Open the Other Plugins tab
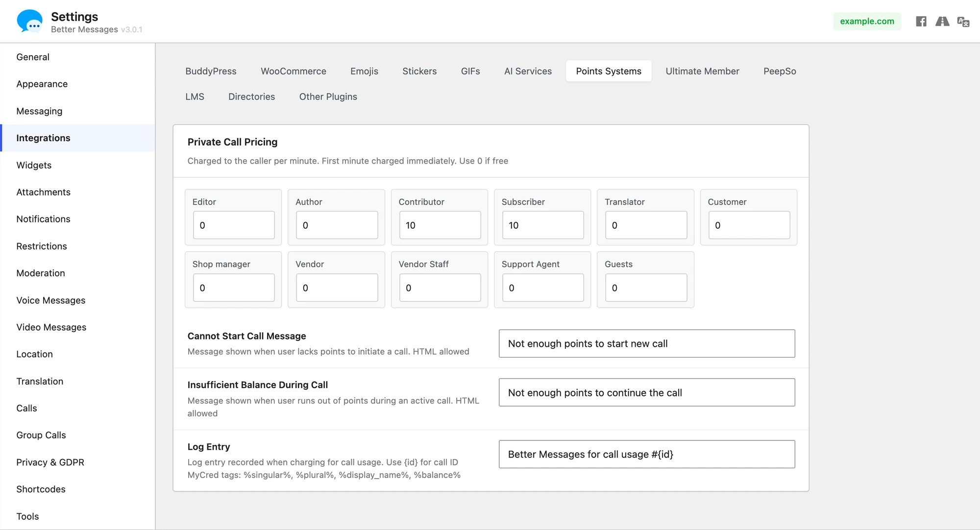The image size is (980, 530). click(x=328, y=96)
